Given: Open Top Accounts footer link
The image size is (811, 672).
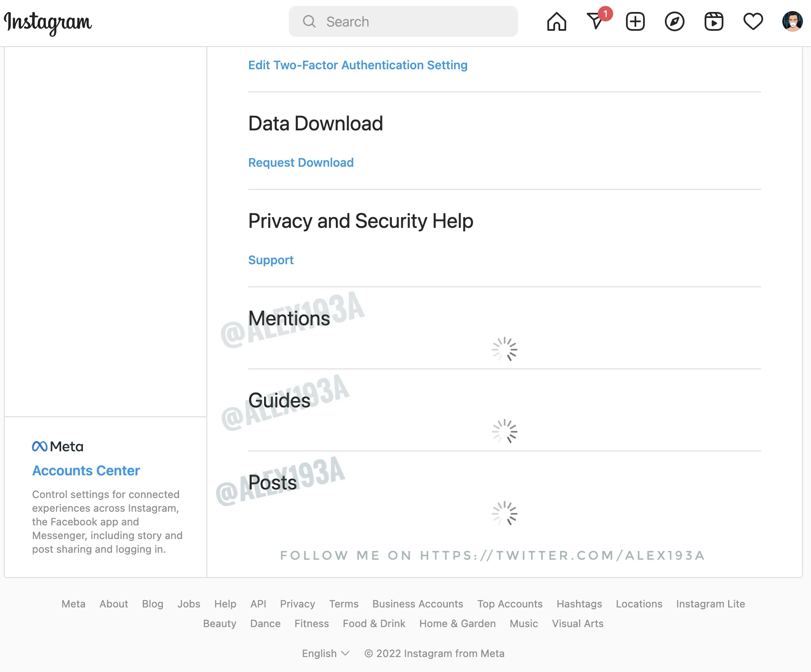Looking at the screenshot, I should pyautogui.click(x=510, y=604).
